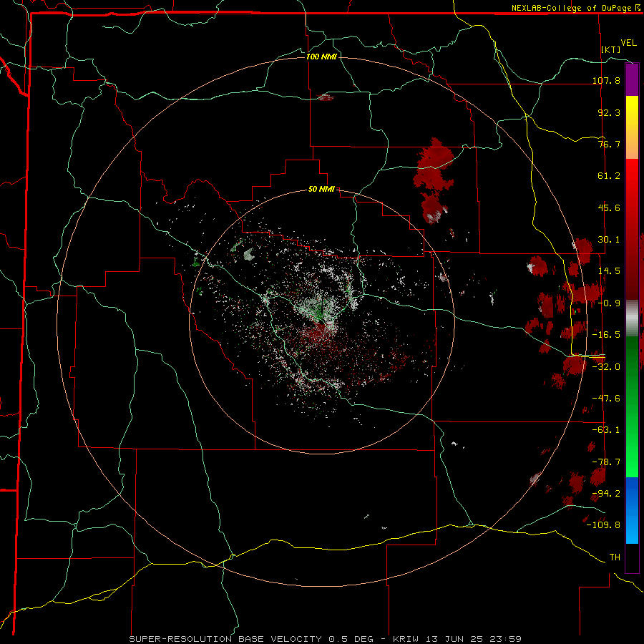Select the 76.7 scale value

tap(609, 144)
